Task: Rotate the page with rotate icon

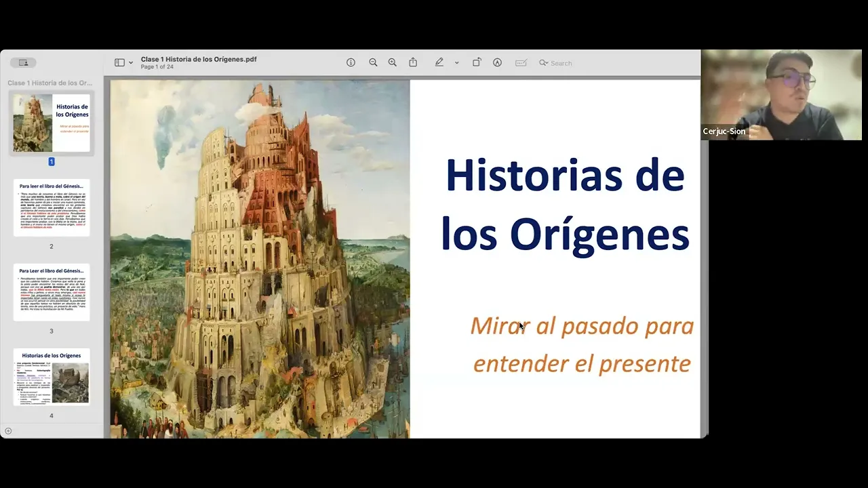Action: click(x=477, y=62)
